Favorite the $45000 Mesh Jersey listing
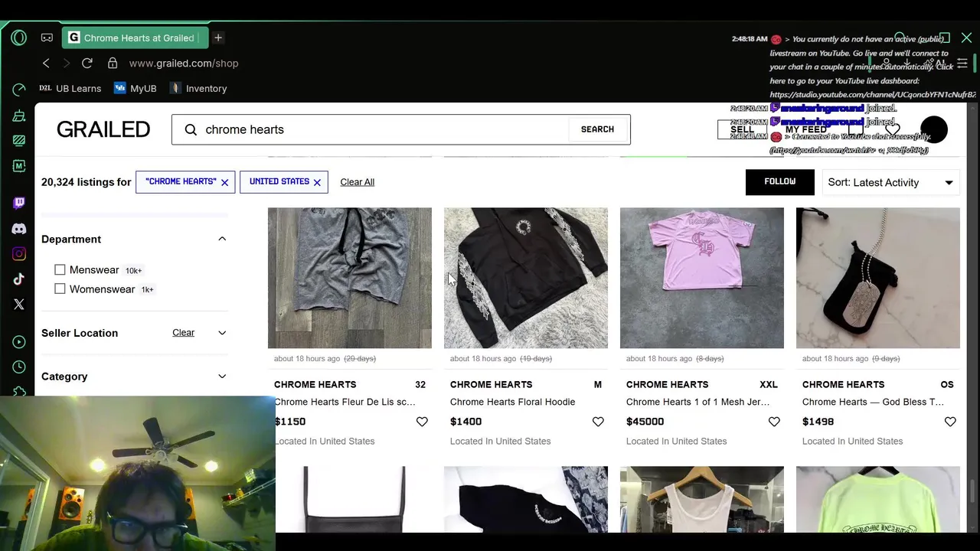This screenshot has width=980, height=551. coord(774,422)
